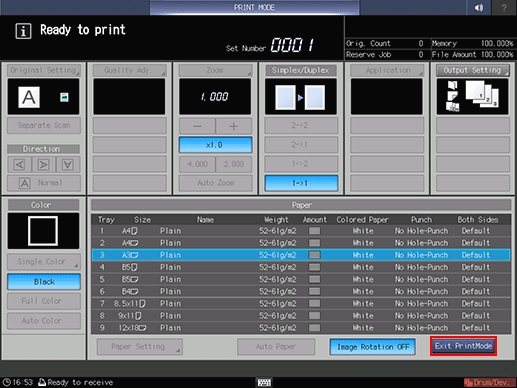Click the zoom value 1.000 display
The height and width of the screenshot is (388, 517).
click(x=215, y=97)
